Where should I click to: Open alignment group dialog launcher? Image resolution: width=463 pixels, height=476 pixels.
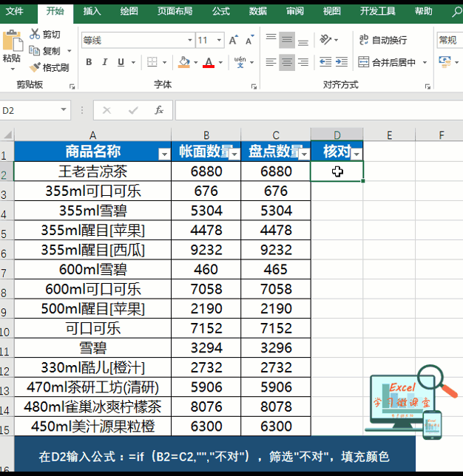coord(427,86)
